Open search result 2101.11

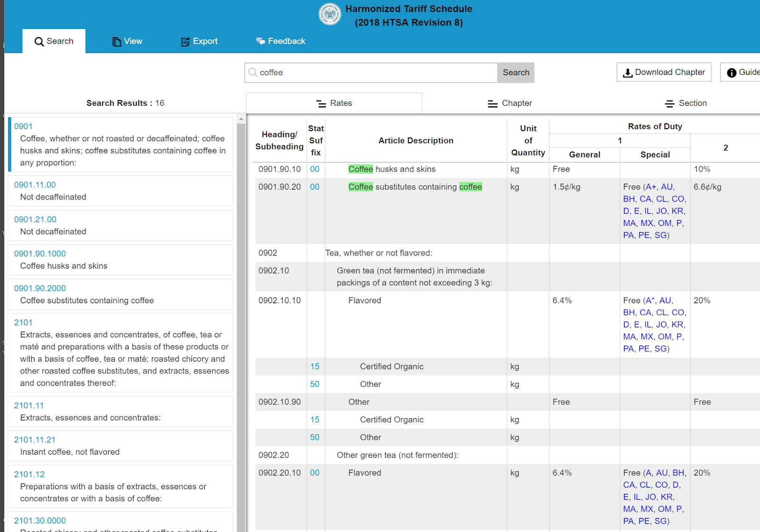(x=28, y=405)
